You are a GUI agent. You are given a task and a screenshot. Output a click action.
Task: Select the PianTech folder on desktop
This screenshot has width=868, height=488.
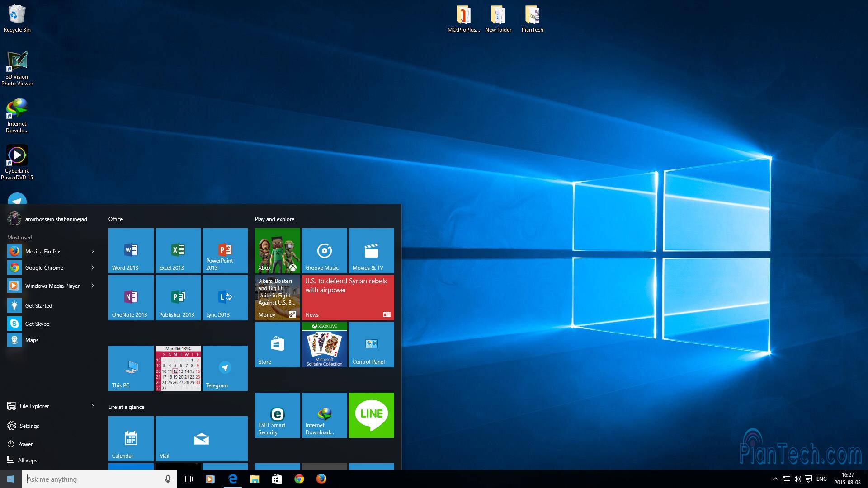533,19
